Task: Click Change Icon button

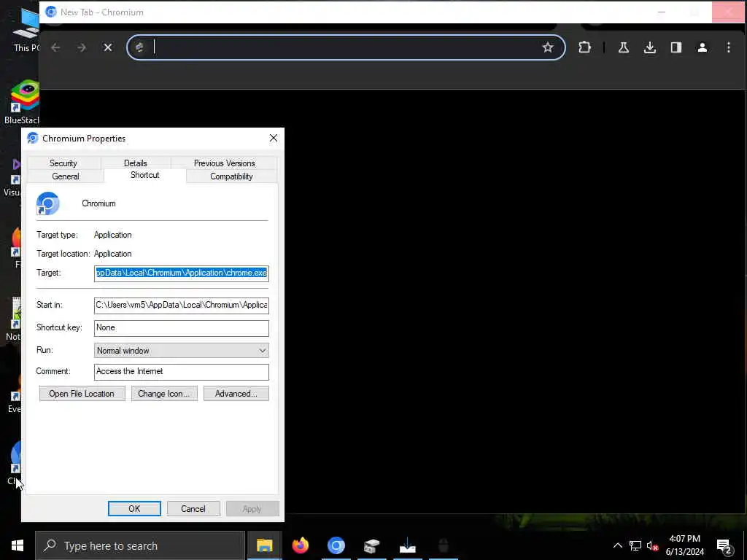Action: coord(164,394)
